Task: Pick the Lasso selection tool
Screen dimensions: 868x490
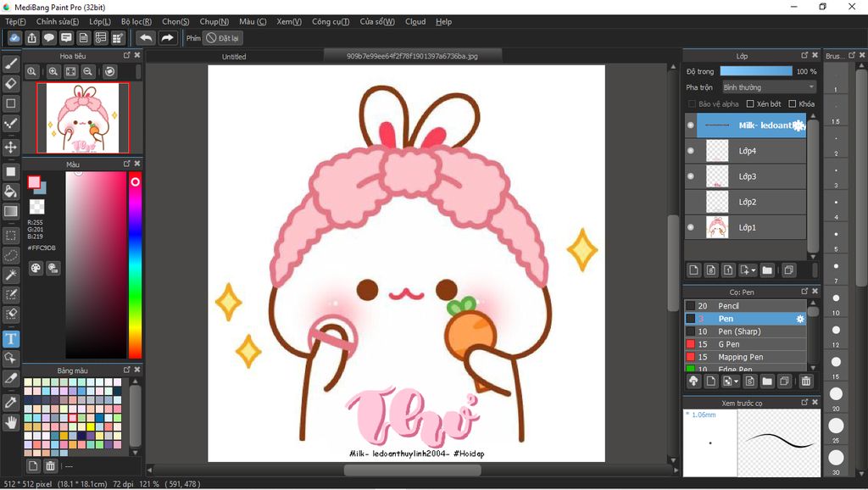Action: coord(10,255)
